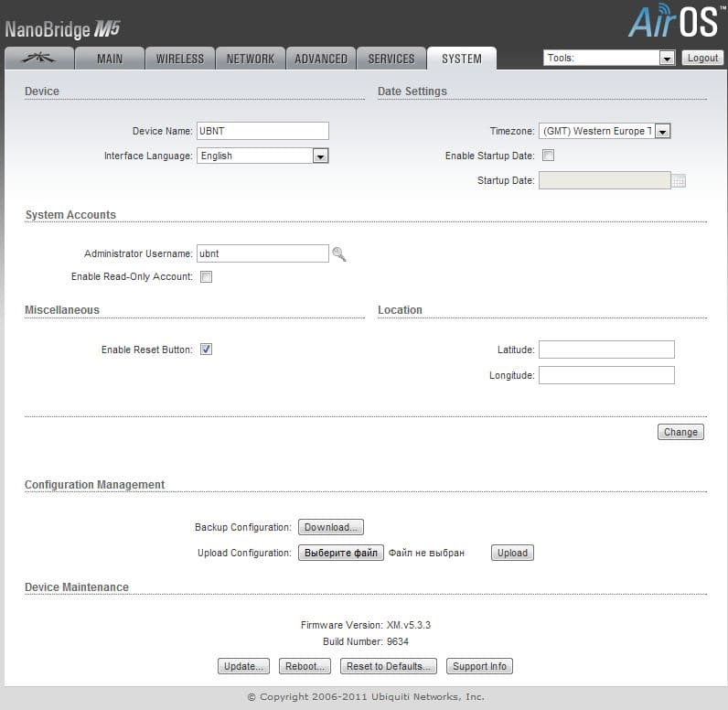Click the Startup Date field
728x710 pixels.
click(x=605, y=180)
